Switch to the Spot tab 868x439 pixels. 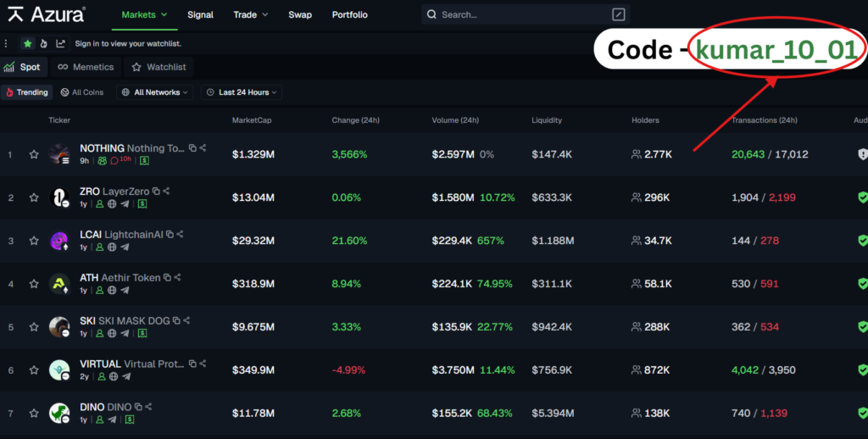tap(23, 67)
